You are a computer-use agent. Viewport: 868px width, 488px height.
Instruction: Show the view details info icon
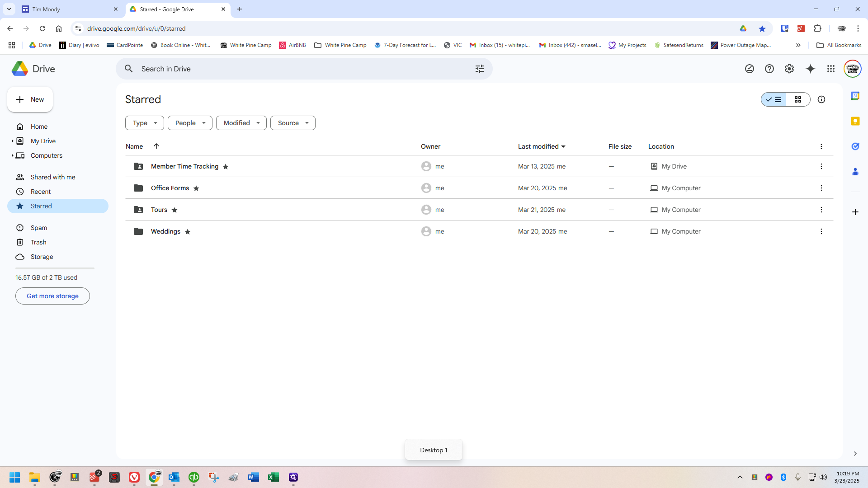tap(821, 99)
